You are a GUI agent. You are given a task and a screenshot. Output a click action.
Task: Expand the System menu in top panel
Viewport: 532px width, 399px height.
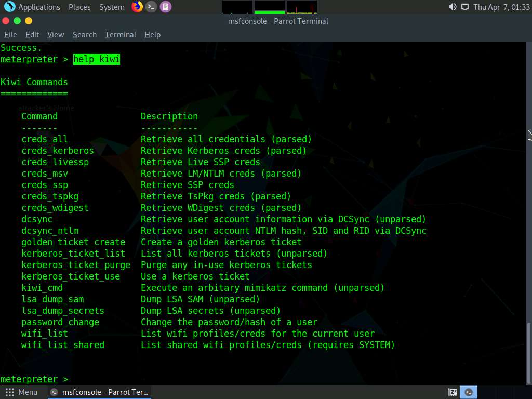click(112, 7)
